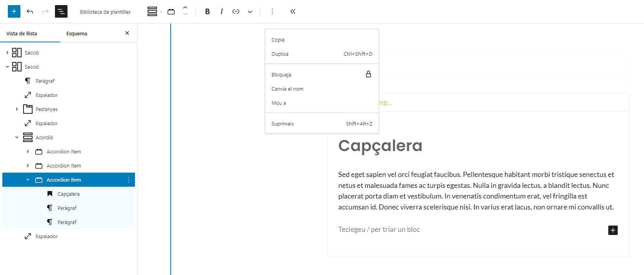Apply italic formatting
Viewport: 644px width, 275px height.
point(222,11)
